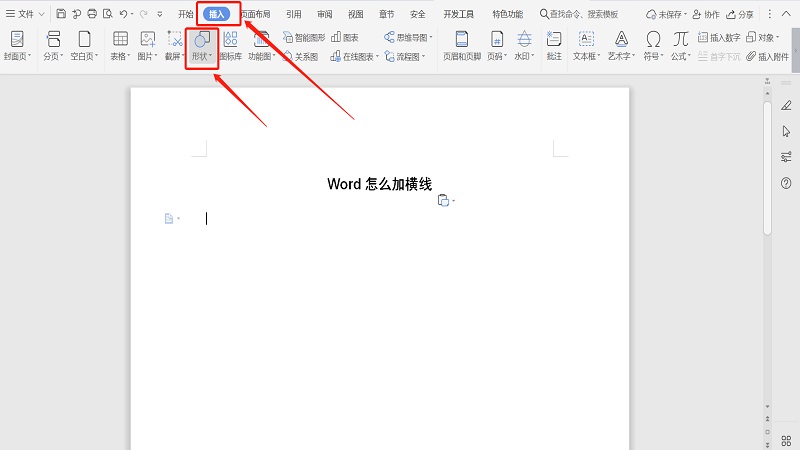Add 页眉和页脚 (Header and Footer)
The width and height of the screenshot is (800, 450).
click(461, 45)
